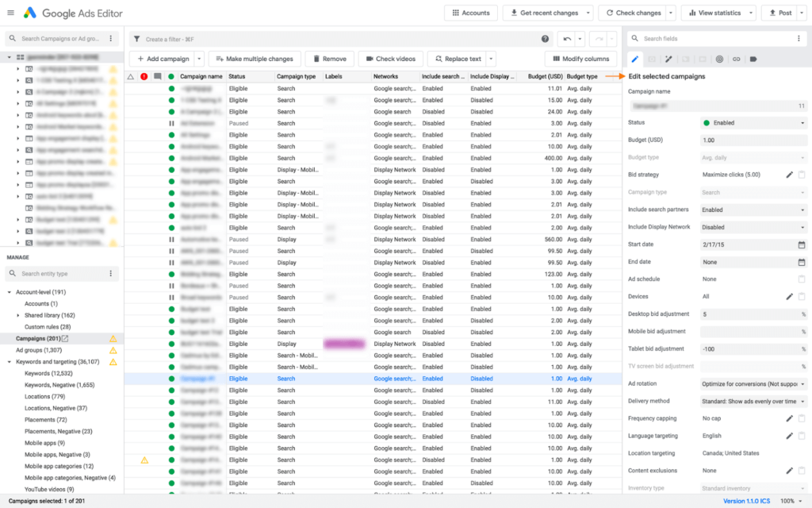Screen dimensions: 812x508
Task: Select the link chain tab
Action: 737,59
